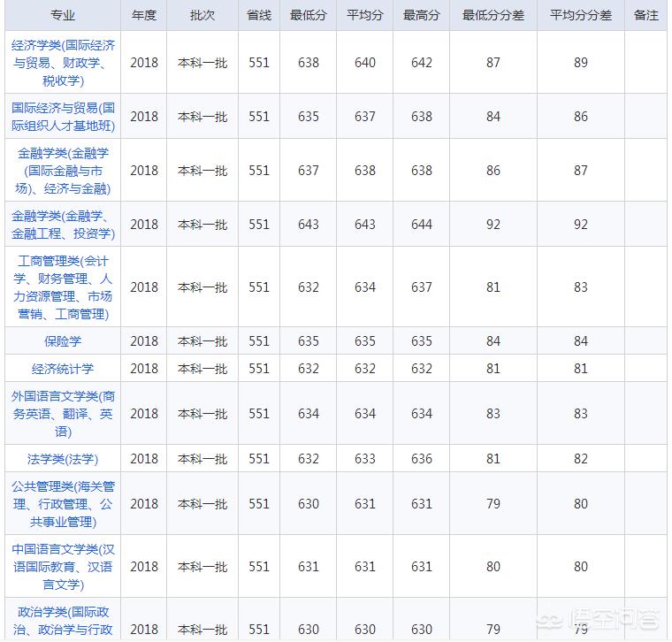Click the 专业 column header
672x642 pixels.
63,15
